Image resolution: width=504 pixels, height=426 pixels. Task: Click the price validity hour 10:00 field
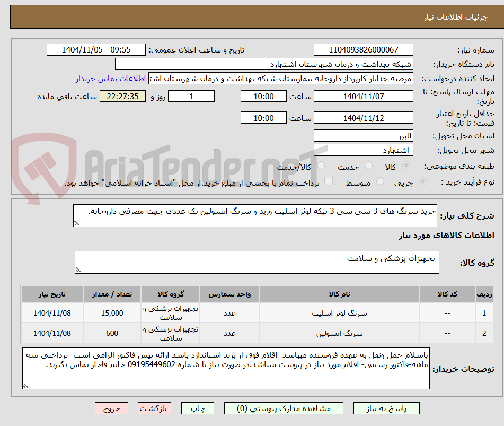[263, 118]
